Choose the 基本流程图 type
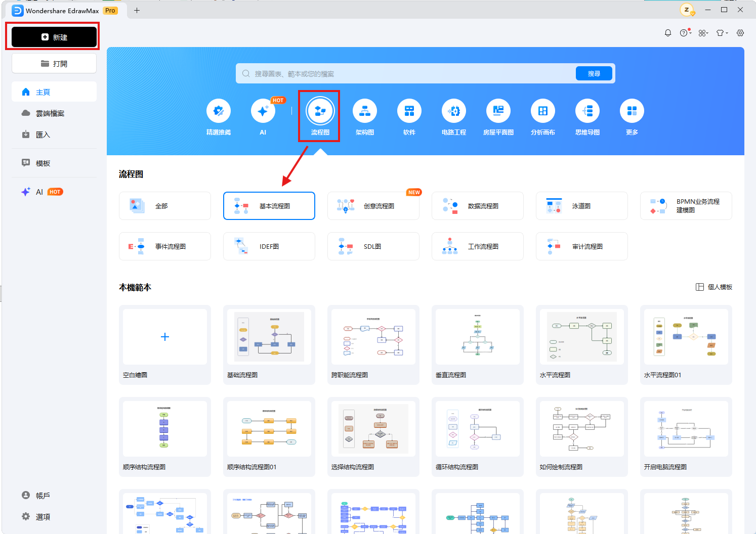Screen dimensions: 756x534 click(x=269, y=206)
